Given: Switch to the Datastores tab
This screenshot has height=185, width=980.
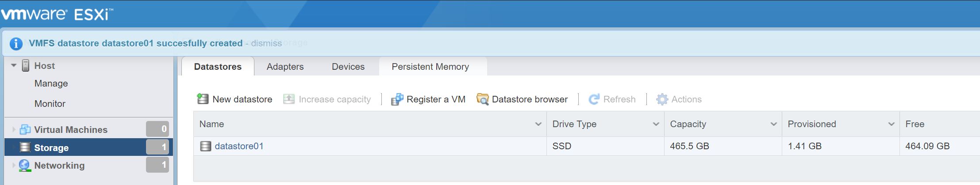Looking at the screenshot, I should click(x=218, y=67).
